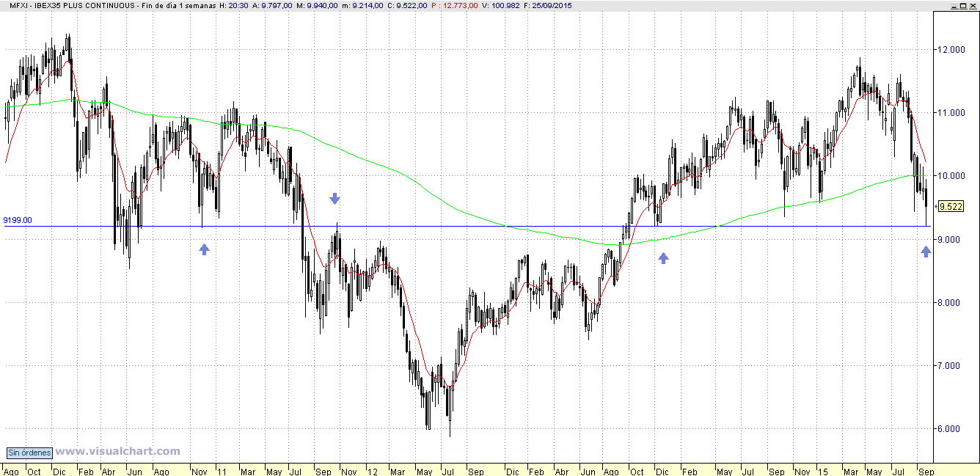Click the 11.000 price axis label
Viewport: 980px width, 476px height.
[951, 113]
